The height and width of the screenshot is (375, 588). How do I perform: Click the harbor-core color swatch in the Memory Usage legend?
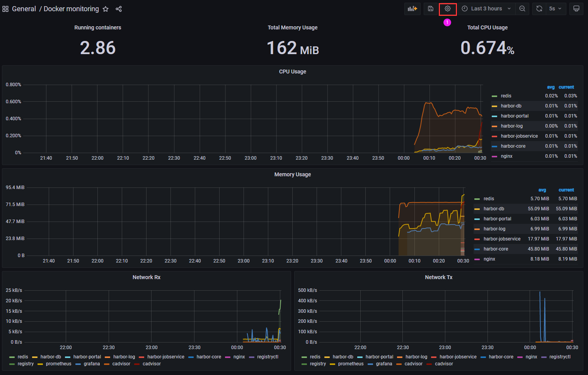pyautogui.click(x=477, y=249)
